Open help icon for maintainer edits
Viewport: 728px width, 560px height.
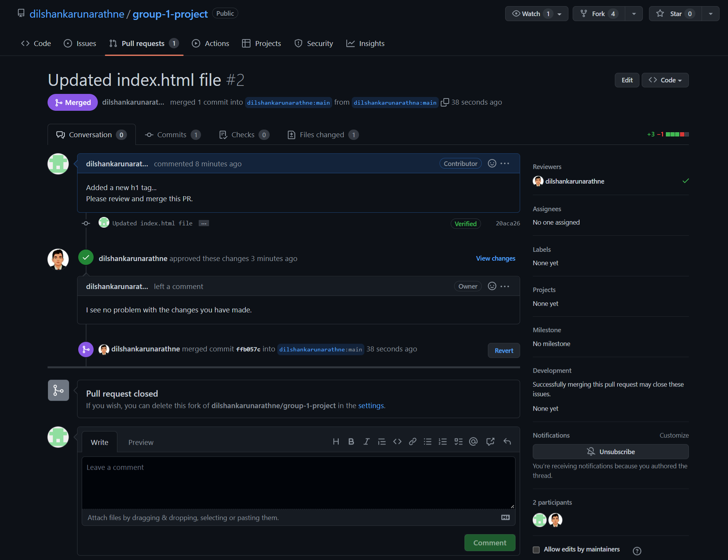point(637,551)
